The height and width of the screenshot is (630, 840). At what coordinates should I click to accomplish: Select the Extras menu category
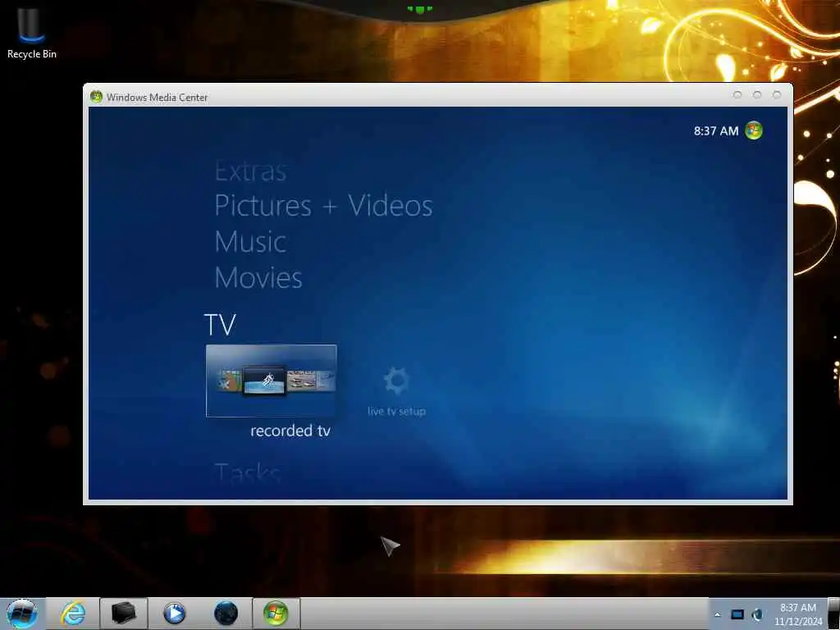coord(250,171)
